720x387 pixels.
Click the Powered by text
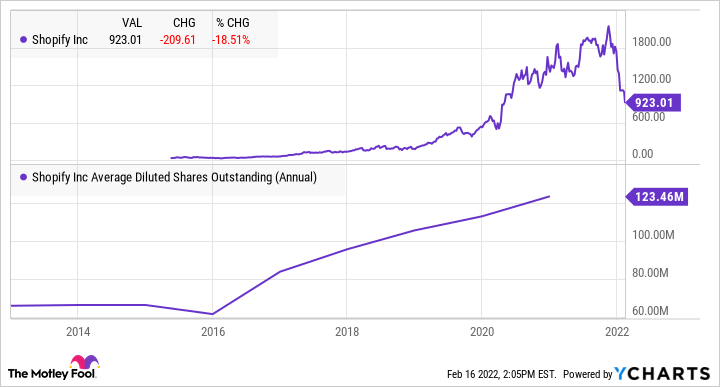click(588, 374)
